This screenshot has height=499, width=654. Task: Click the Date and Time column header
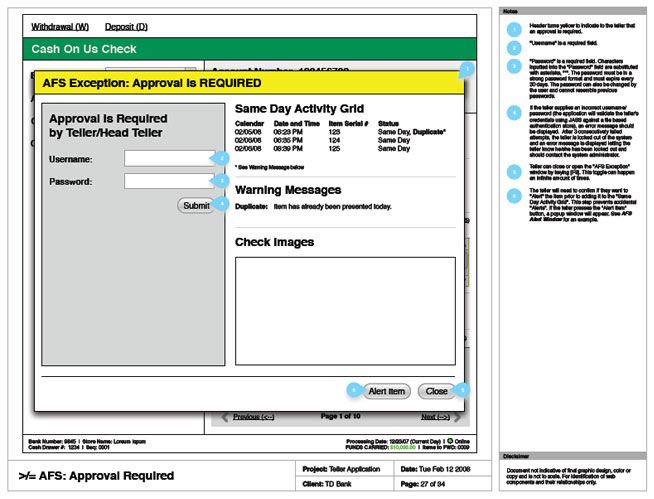(x=297, y=123)
